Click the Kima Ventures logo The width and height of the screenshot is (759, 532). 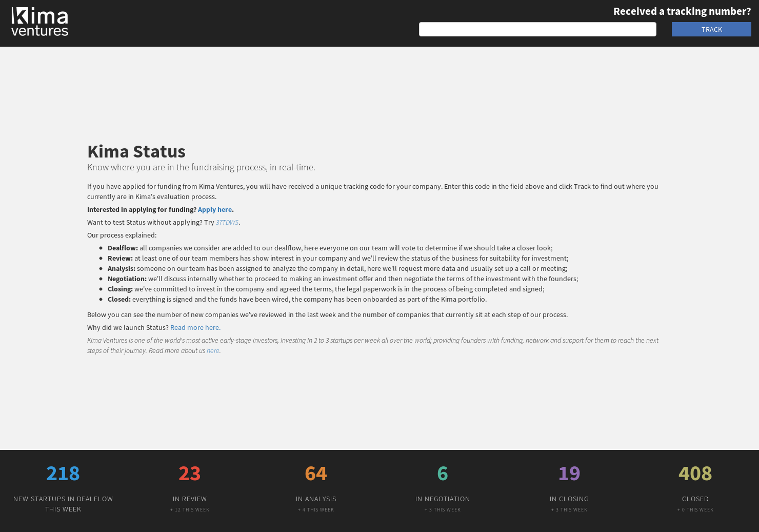pos(40,21)
